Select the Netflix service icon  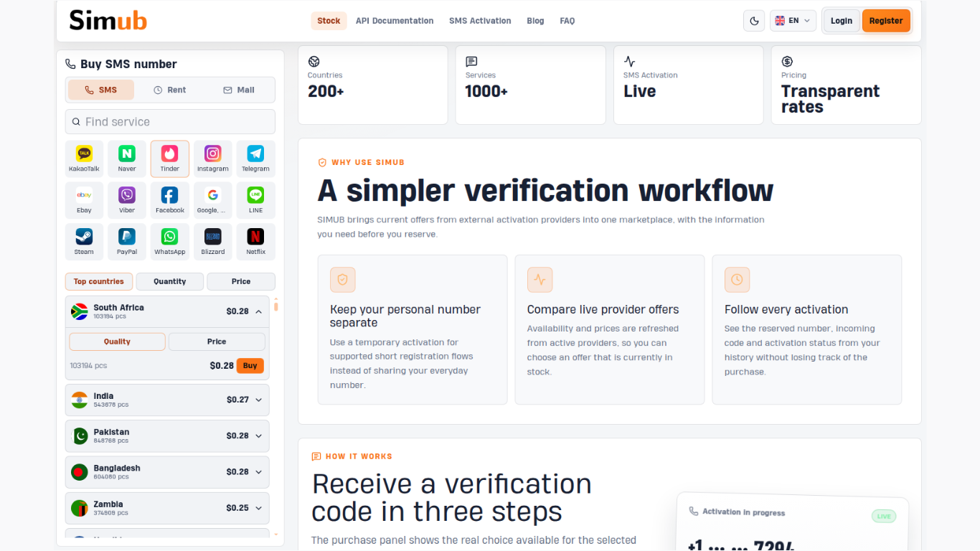point(255,242)
